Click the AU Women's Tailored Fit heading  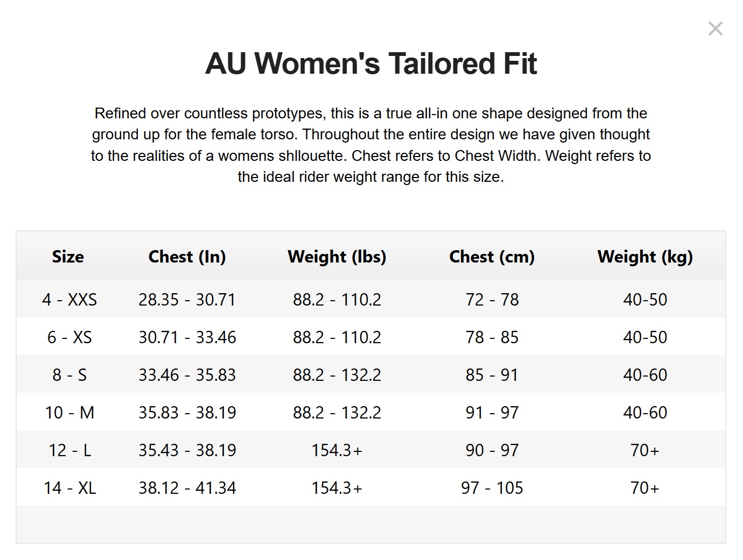[x=371, y=63]
